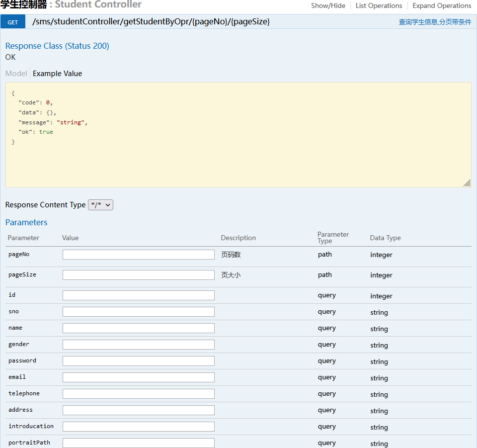Click the '页码数' description text
Image resolution: width=477 pixels, height=448 pixels.
[231, 255]
